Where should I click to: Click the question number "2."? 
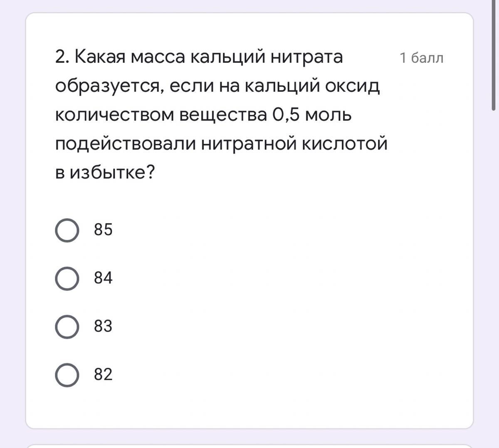pyautogui.click(x=62, y=57)
